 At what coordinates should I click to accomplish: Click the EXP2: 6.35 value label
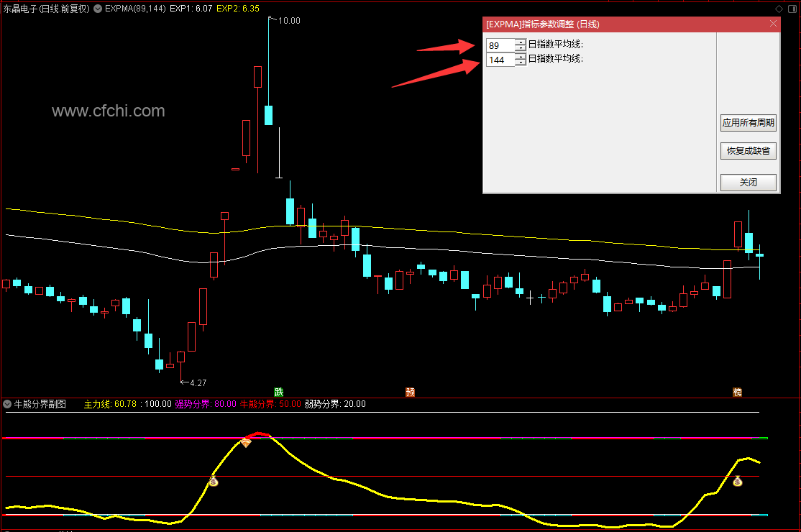238,9
